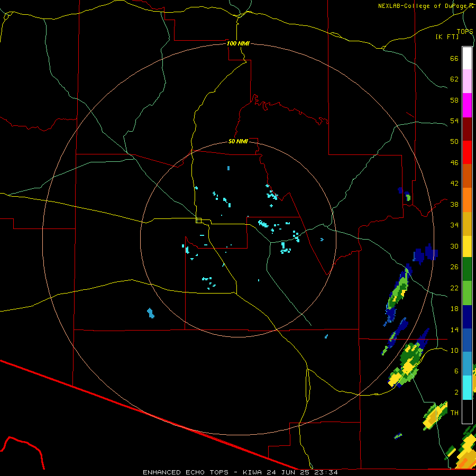Click the legend value "30"
The height and width of the screenshot is (476, 476).
tap(454, 246)
